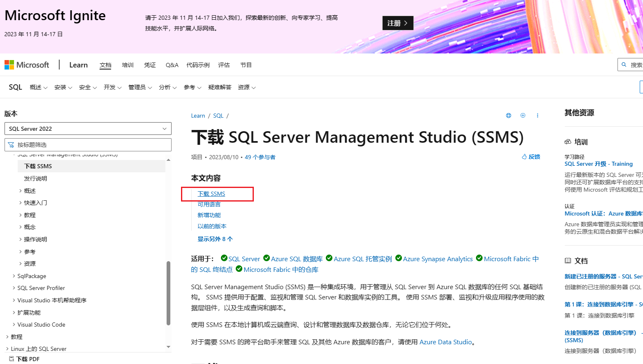The width and height of the screenshot is (643, 364).
Task: Expand the 安全 navigation menu
Action: tap(88, 87)
